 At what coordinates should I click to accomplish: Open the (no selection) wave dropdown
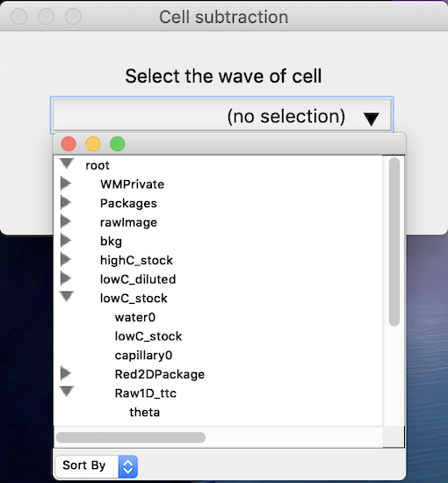(x=222, y=116)
